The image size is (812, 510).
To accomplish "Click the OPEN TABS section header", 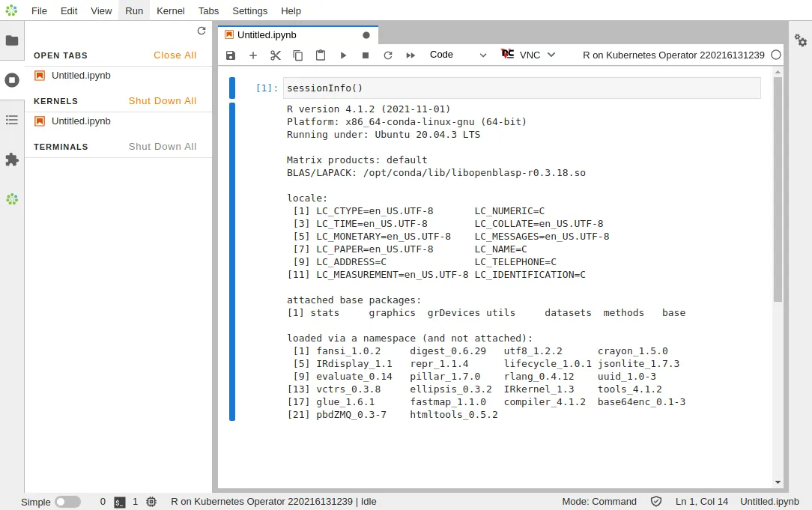I will click(x=61, y=55).
